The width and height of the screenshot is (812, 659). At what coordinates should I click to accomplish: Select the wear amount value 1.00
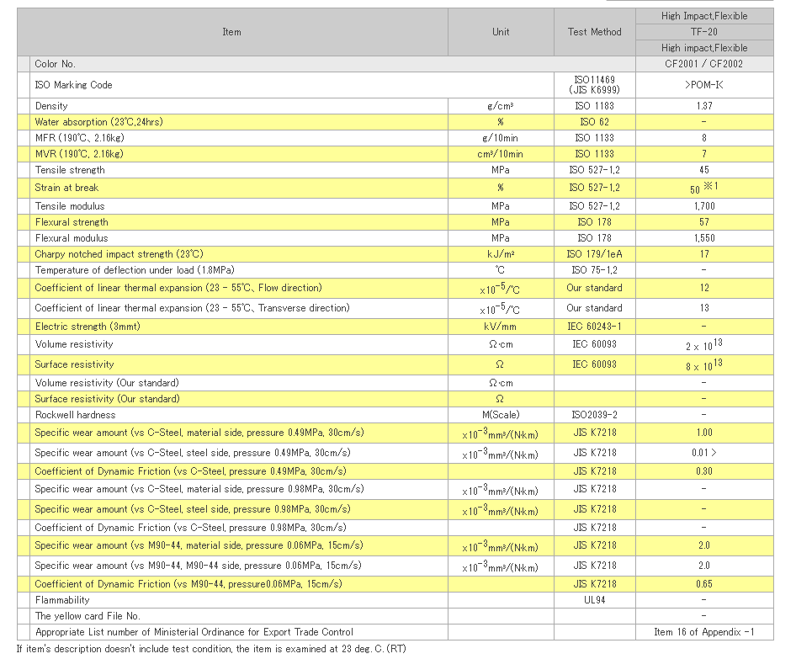click(x=704, y=433)
